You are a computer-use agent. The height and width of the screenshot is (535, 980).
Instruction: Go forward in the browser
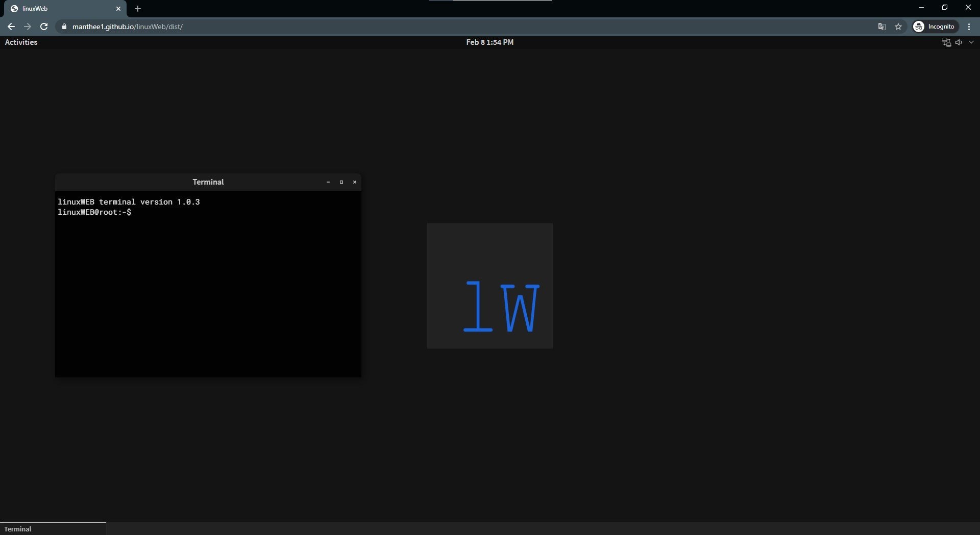click(x=28, y=27)
